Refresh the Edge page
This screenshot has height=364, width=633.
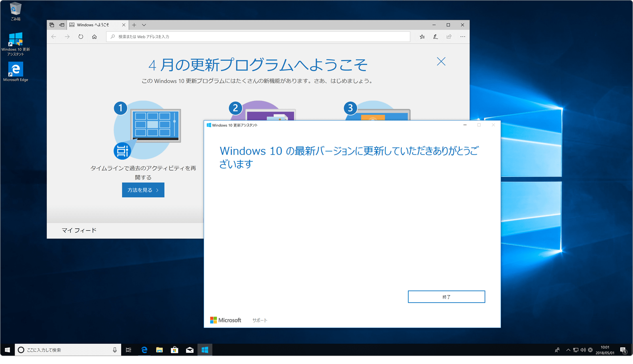click(x=81, y=37)
